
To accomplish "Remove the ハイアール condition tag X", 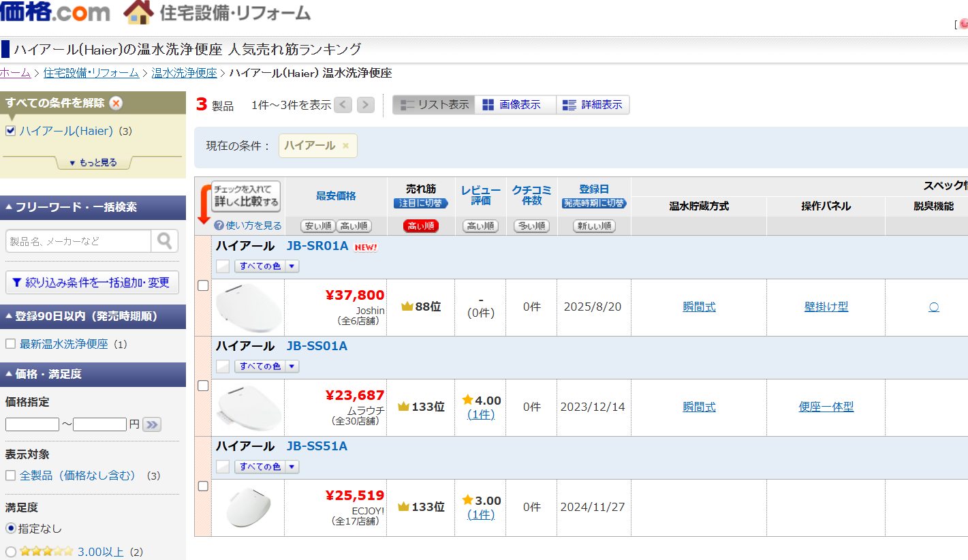I will pos(345,146).
